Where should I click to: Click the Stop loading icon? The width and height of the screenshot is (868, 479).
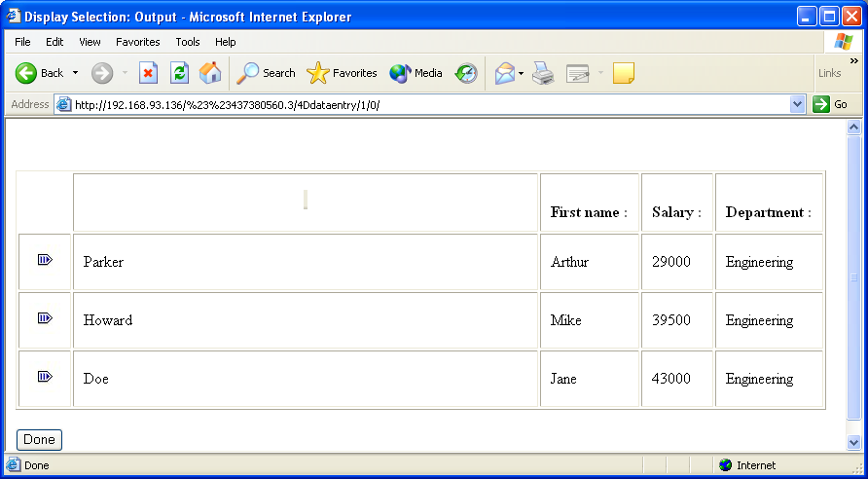click(x=148, y=73)
